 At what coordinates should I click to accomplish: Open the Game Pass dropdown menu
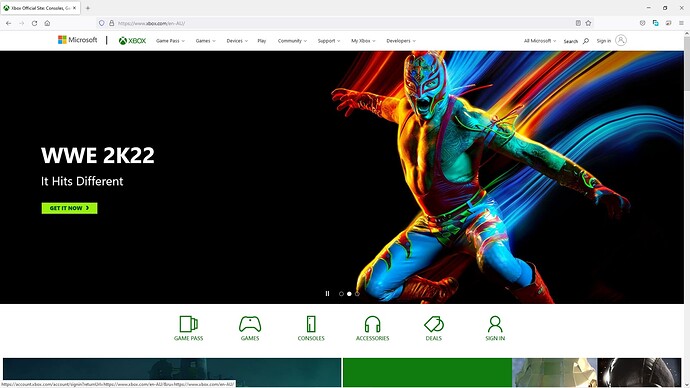[170, 41]
